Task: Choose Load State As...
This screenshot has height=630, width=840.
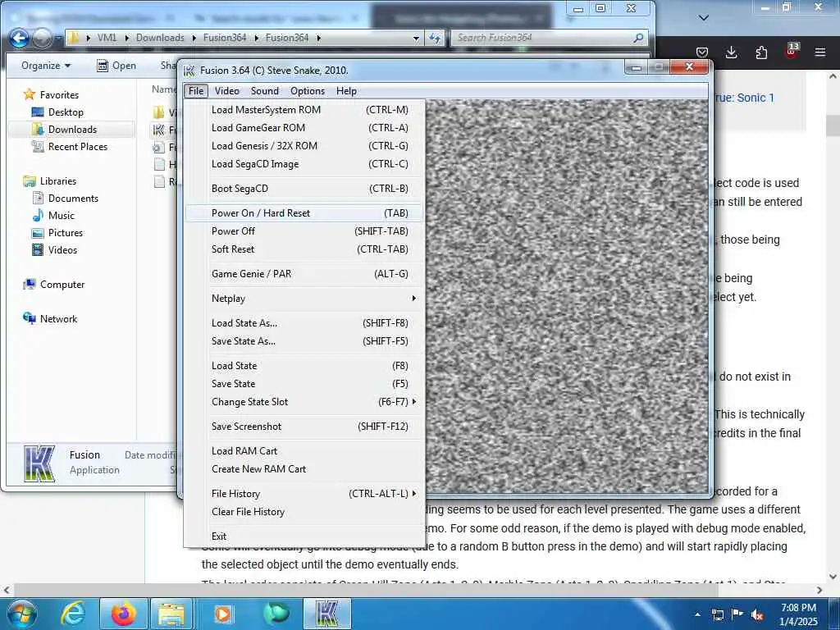Action: pyautogui.click(x=304, y=323)
